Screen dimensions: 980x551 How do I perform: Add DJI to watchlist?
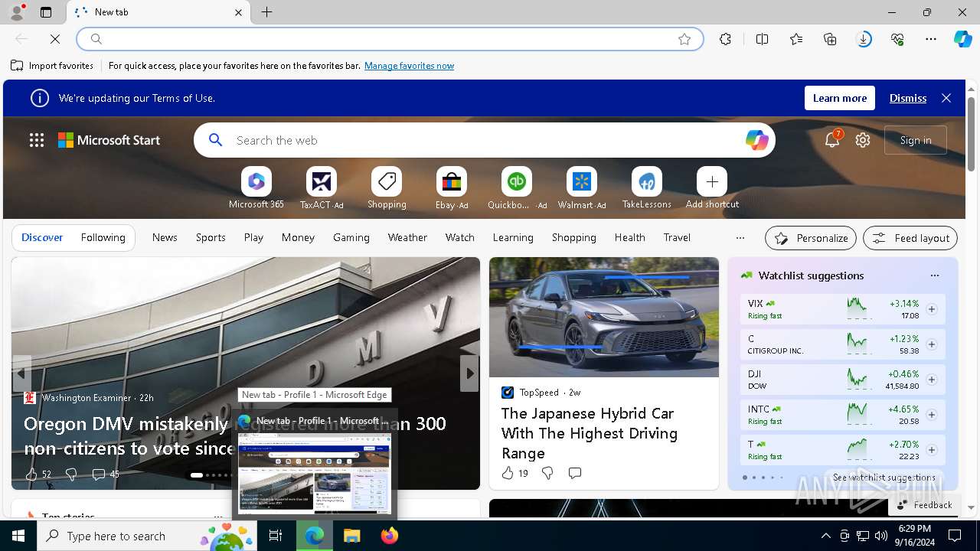[932, 380]
